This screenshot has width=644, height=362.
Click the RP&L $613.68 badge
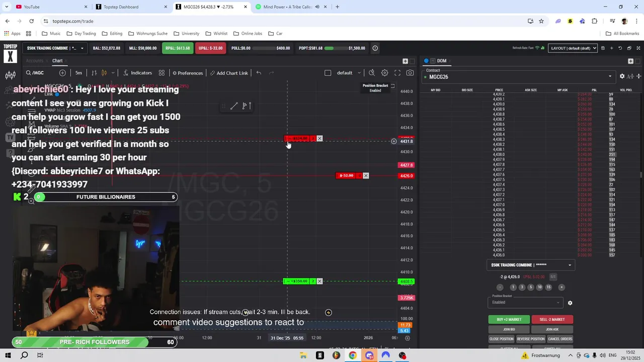pos(178,48)
